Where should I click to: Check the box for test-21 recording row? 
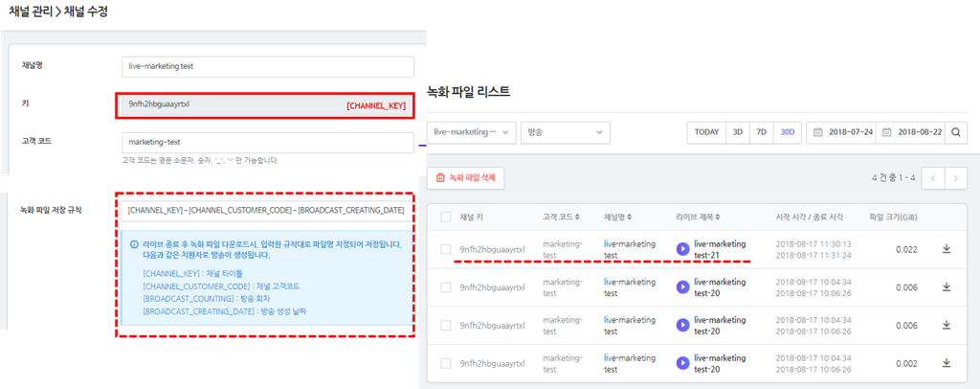pos(446,249)
